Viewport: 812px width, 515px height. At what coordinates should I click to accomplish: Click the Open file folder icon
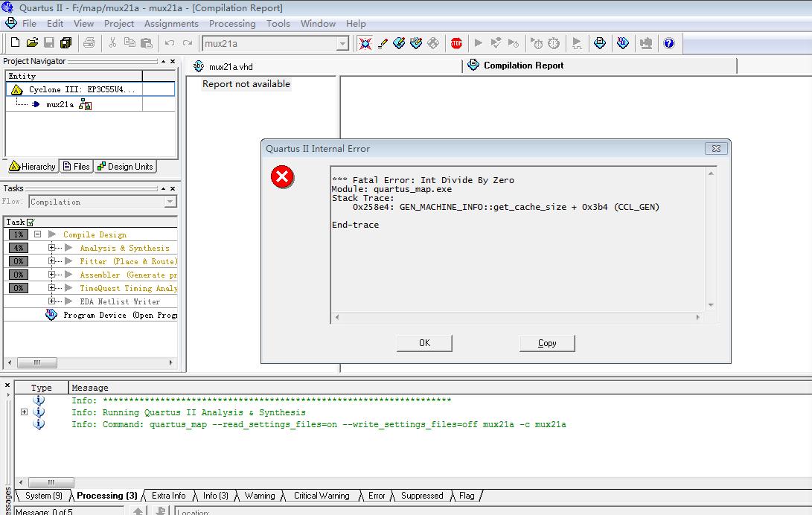32,43
